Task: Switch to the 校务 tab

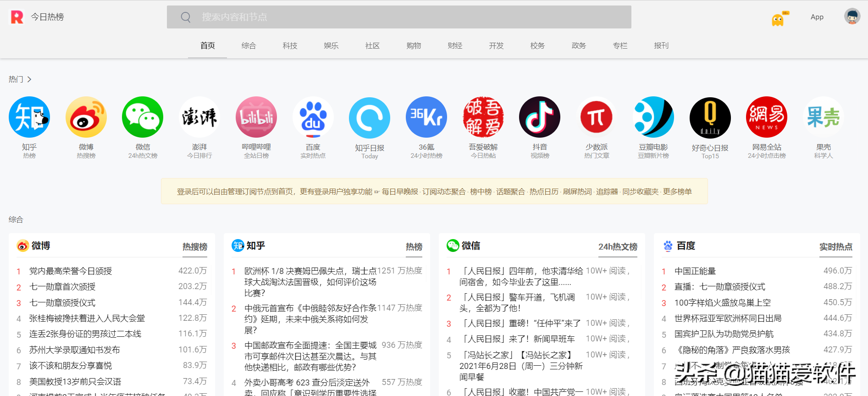Action: coord(538,45)
